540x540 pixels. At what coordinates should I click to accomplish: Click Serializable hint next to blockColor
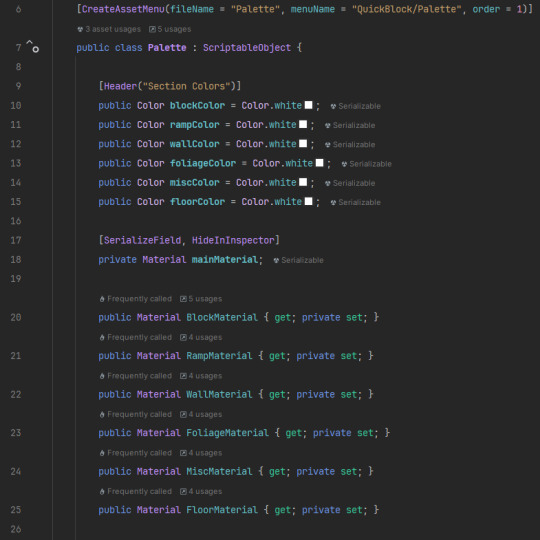[x=356, y=106]
